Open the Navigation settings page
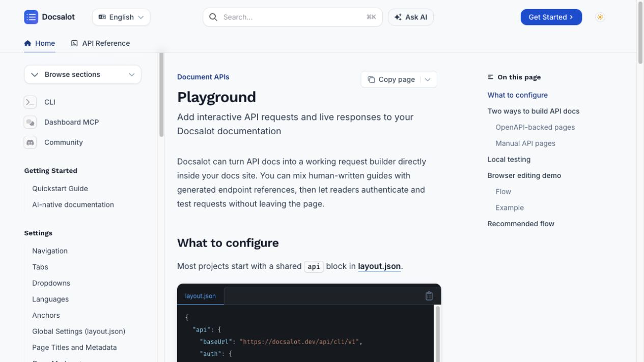Viewport: 644px width, 362px height. (50, 251)
